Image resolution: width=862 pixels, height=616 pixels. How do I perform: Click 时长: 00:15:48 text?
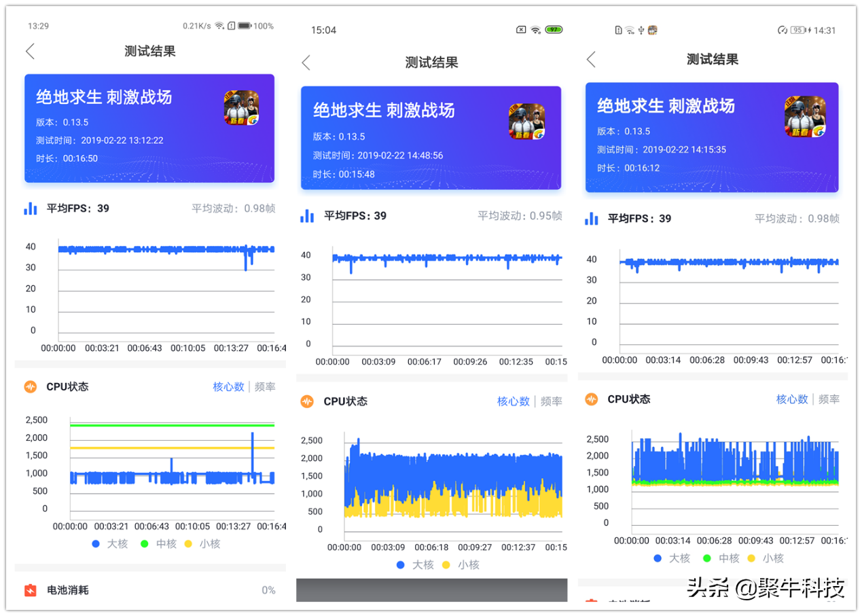pos(344,174)
